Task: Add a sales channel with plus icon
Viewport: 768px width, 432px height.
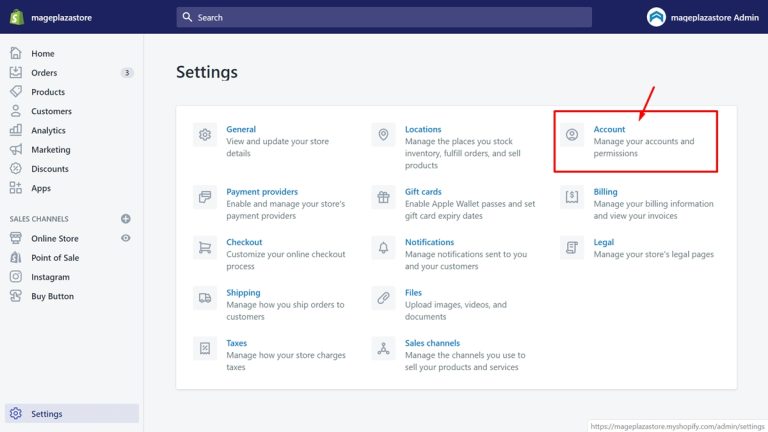Action: [x=126, y=218]
